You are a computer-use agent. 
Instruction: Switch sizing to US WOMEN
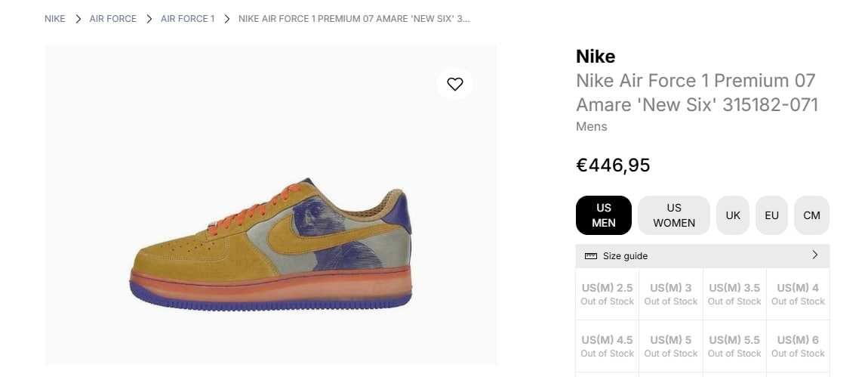click(x=674, y=215)
